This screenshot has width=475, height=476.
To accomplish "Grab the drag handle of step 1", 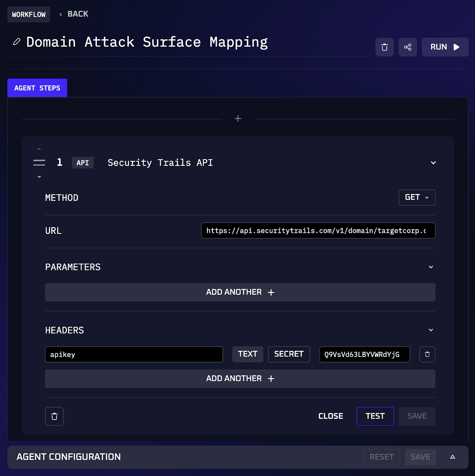I will coord(39,162).
